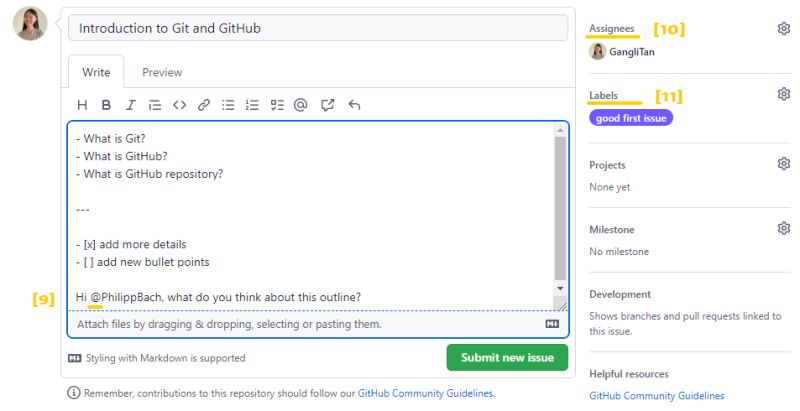Insert a quote with the quote icon
This screenshot has width=800, height=411.
[155, 105]
